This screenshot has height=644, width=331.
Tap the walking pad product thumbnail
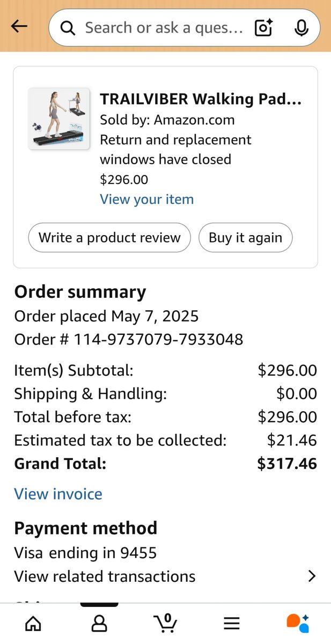60,119
